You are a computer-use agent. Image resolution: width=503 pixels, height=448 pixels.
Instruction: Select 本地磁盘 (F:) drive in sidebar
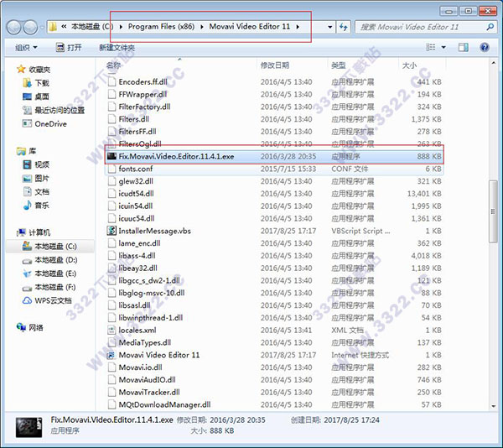click(x=49, y=287)
